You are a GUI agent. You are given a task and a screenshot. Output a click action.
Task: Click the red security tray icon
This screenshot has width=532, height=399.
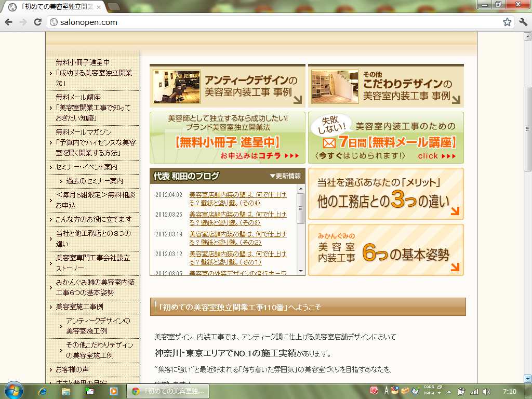374,391
